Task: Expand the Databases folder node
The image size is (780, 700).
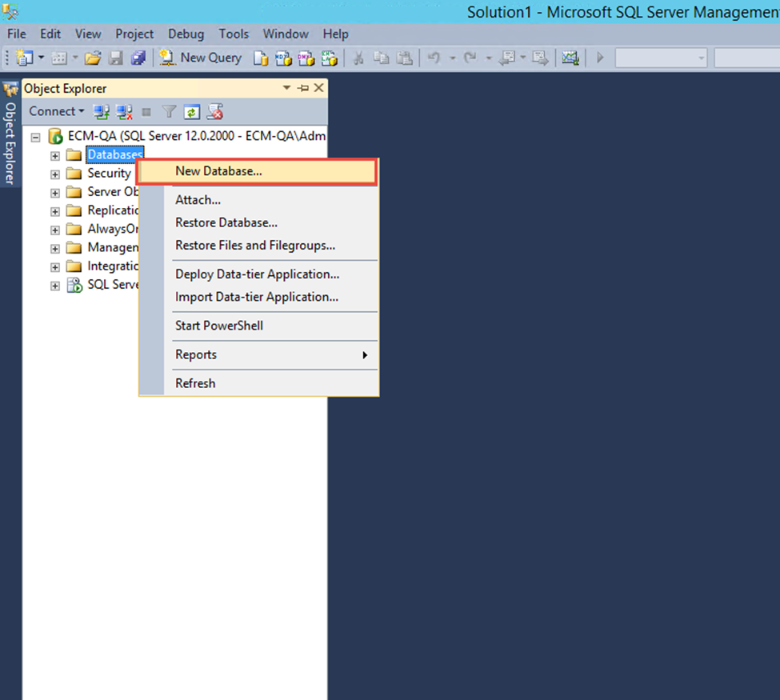Action: (55, 155)
